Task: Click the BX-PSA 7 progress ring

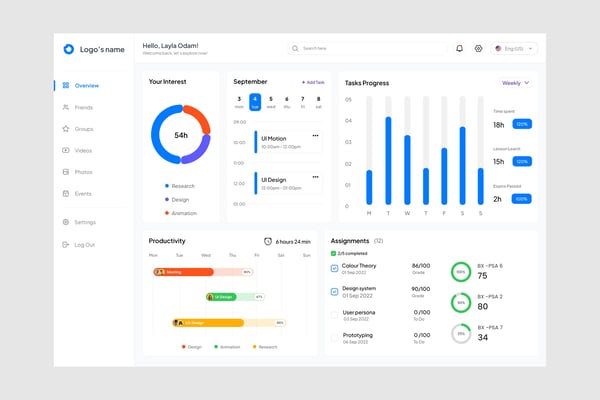Action: coord(461,334)
